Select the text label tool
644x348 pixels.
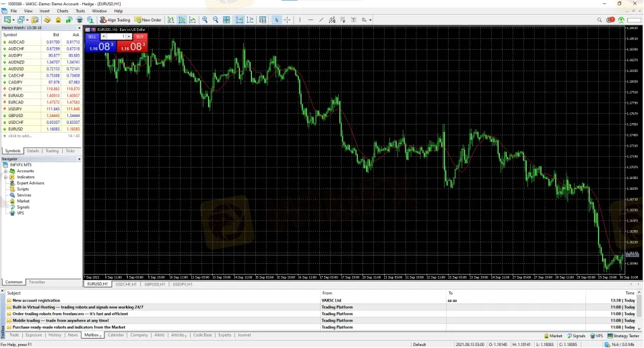[353, 20]
